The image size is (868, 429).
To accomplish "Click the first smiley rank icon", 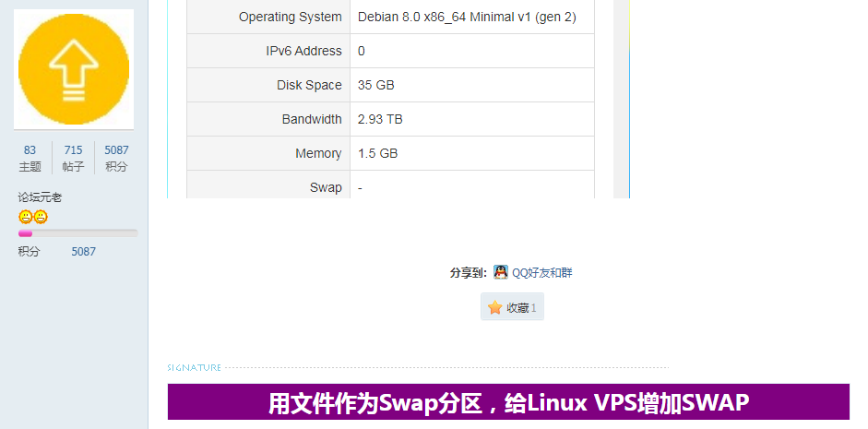I will [25, 217].
